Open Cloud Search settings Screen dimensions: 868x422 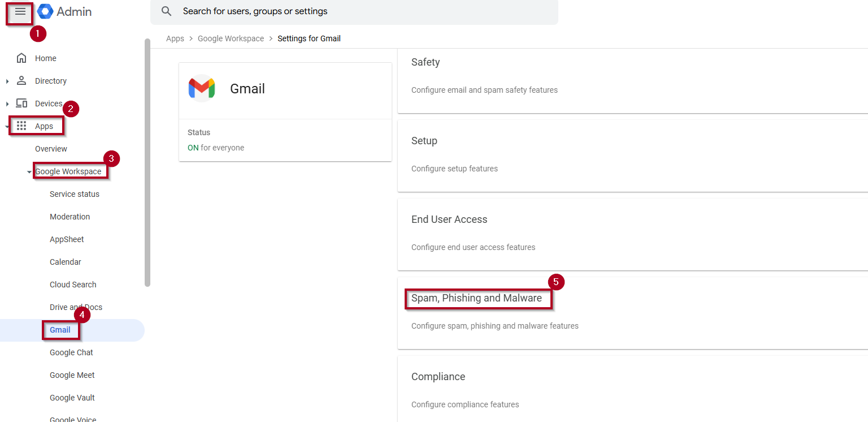[73, 285]
